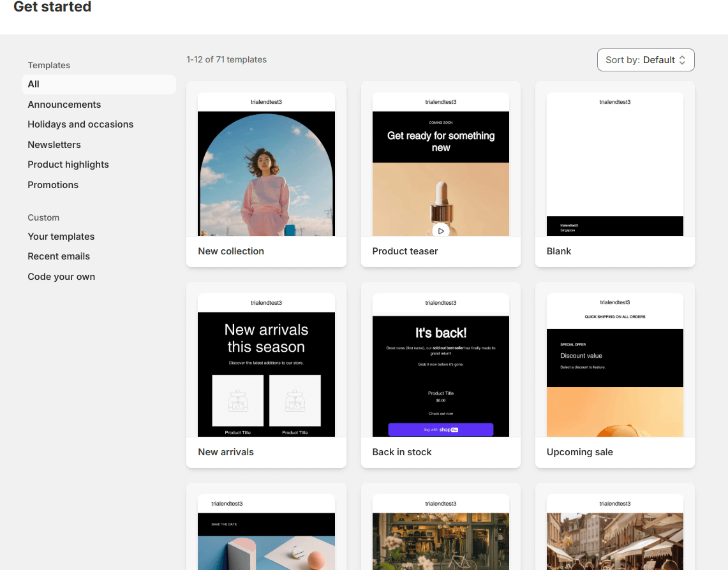
Task: Browse Holidays and occasions templates
Action: (80, 124)
